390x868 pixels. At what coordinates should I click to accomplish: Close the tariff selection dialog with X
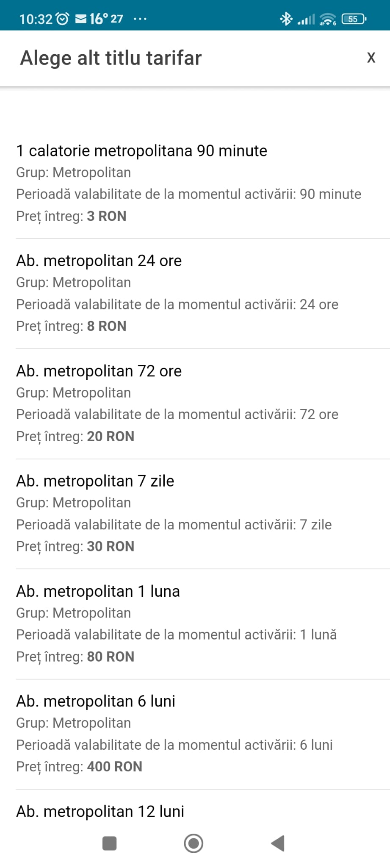[371, 58]
